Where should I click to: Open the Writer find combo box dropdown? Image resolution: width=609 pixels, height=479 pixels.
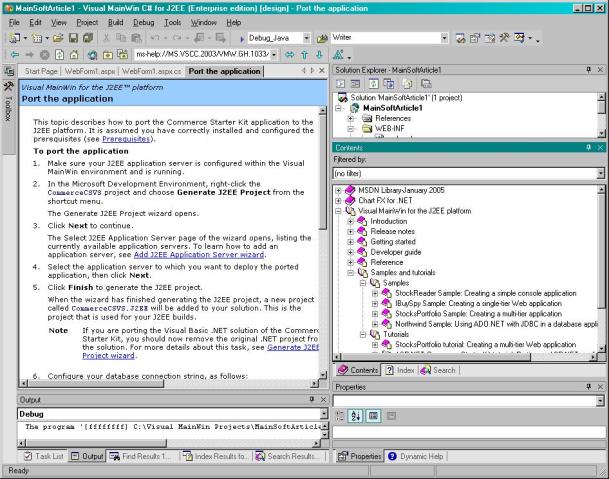point(444,38)
